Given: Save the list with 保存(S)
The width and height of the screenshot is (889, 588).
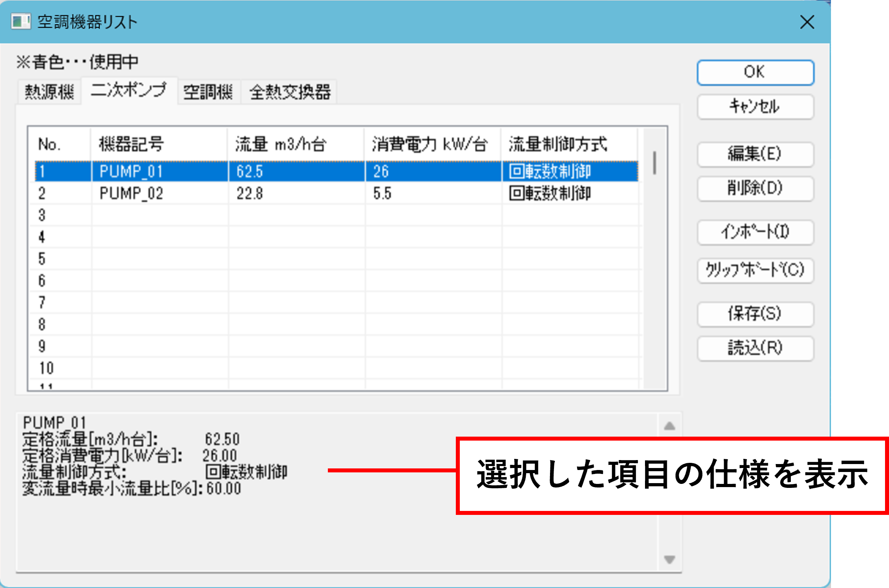Looking at the screenshot, I should click(x=755, y=314).
